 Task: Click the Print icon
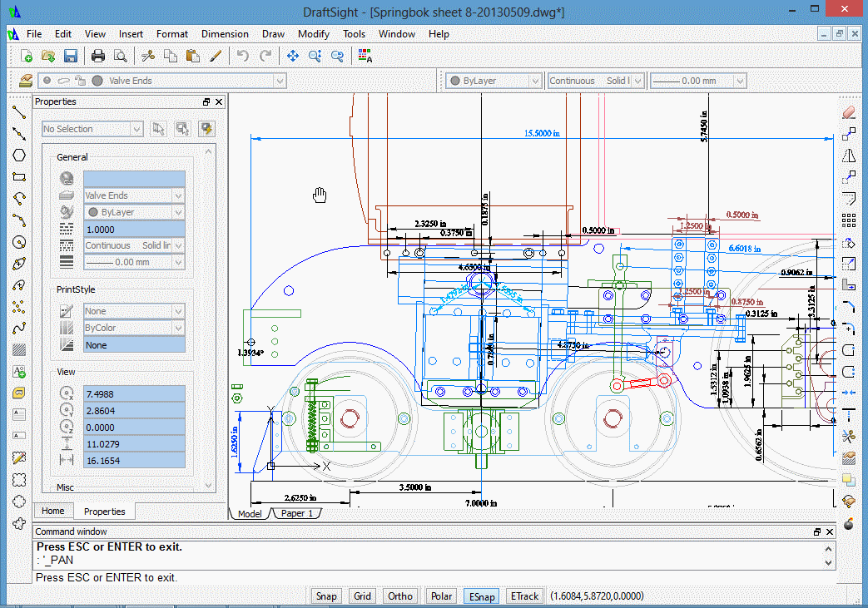pos(98,56)
